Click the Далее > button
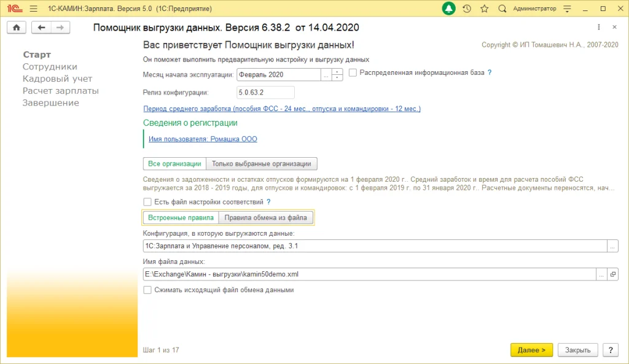Viewport: 629px width, 364px height. [531, 350]
